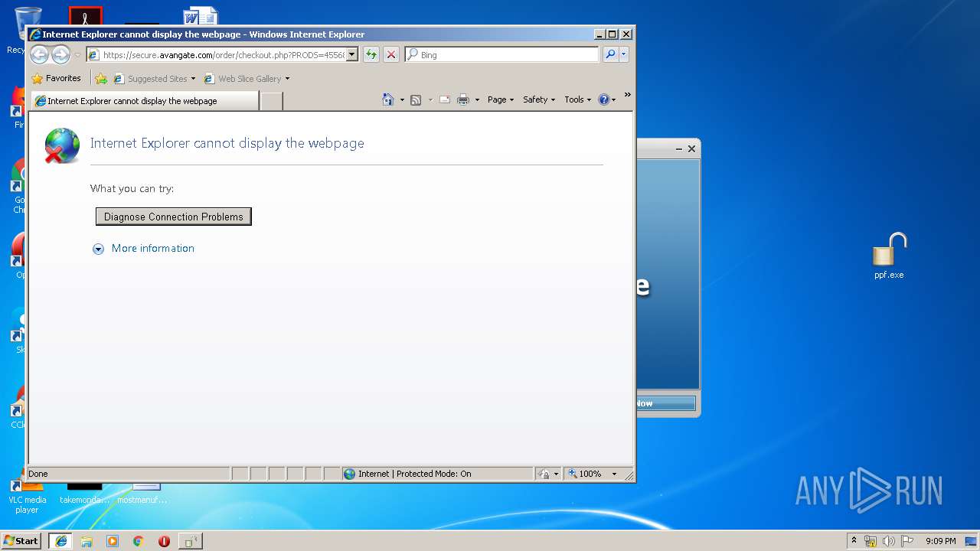Click the Print icon

click(x=463, y=99)
